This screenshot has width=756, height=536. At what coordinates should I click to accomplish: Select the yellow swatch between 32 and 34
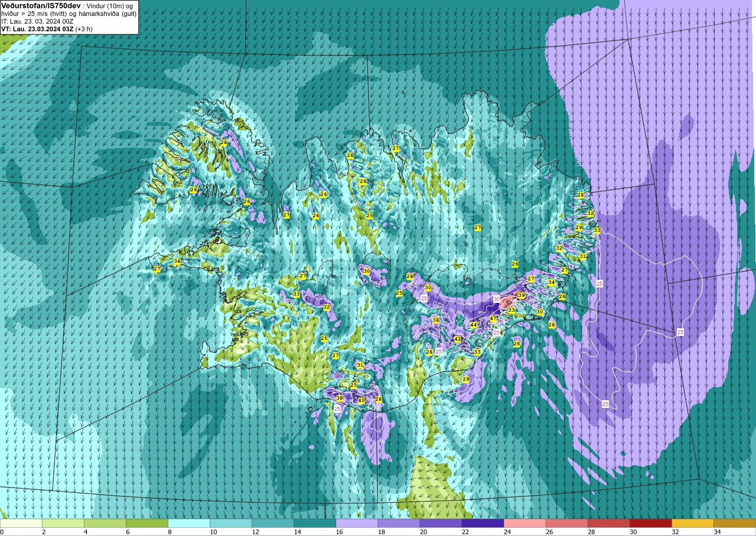pos(692,523)
